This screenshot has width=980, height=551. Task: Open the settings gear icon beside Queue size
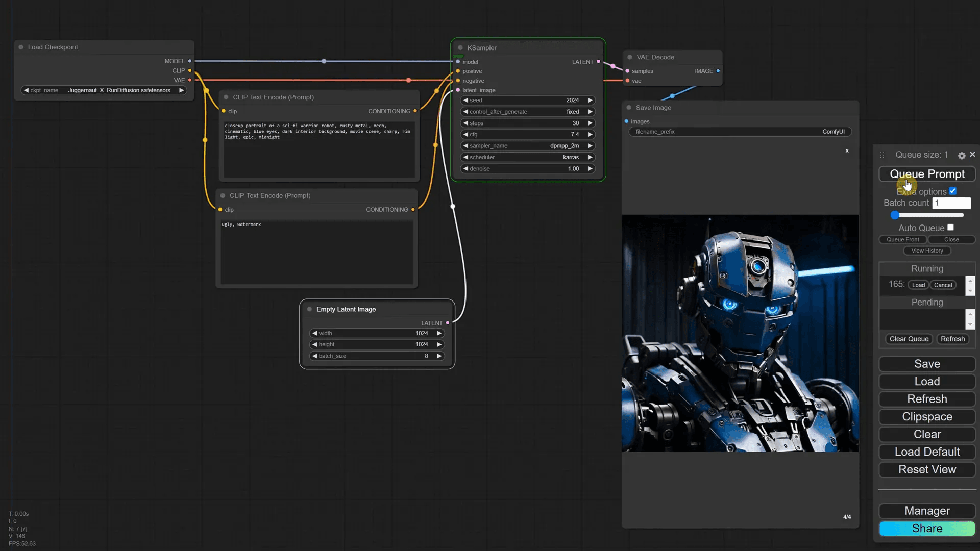[962, 155]
